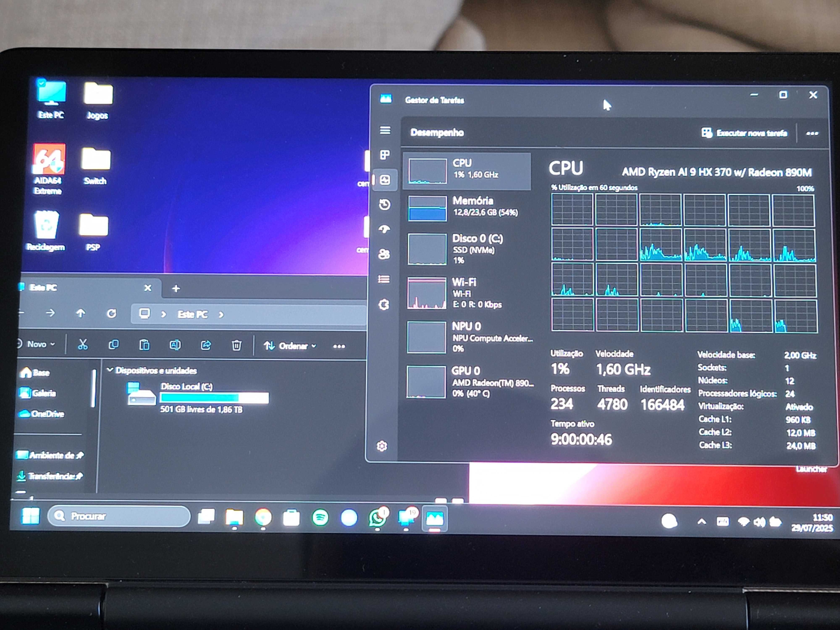Select Performance page icon in Task Manager sidebar

pos(385,180)
